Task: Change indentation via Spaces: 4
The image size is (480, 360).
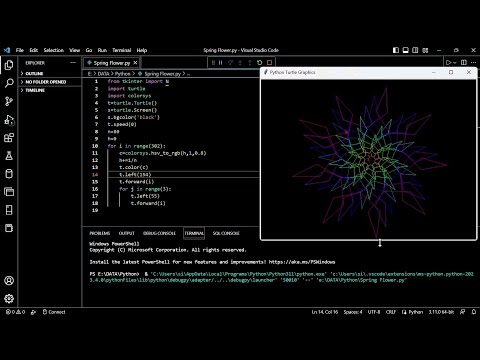Action: [353, 312]
